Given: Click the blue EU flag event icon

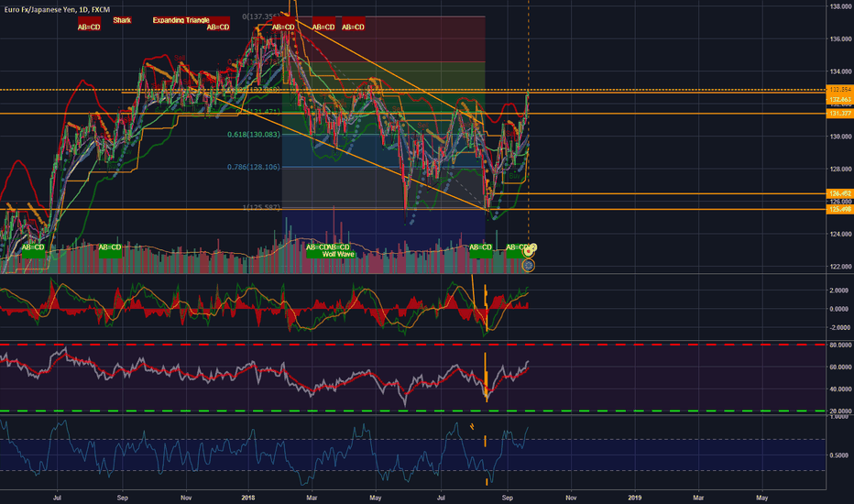Looking at the screenshot, I should pyautogui.click(x=529, y=266).
